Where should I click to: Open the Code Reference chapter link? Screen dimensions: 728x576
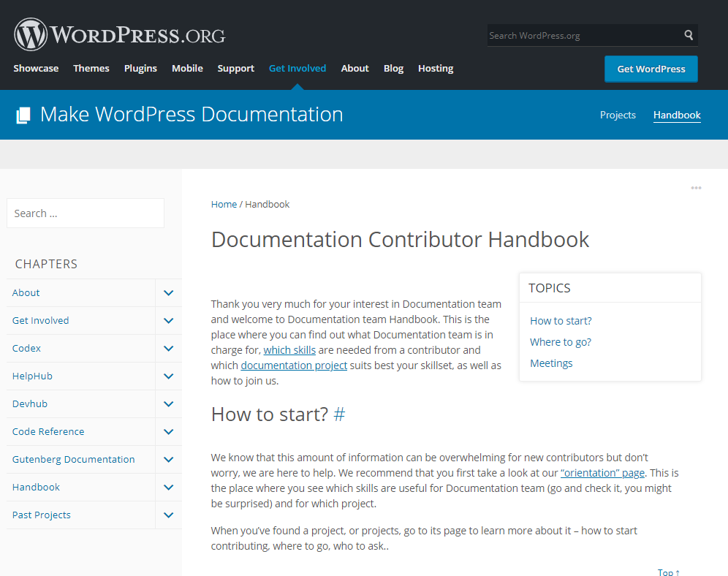pyautogui.click(x=48, y=432)
